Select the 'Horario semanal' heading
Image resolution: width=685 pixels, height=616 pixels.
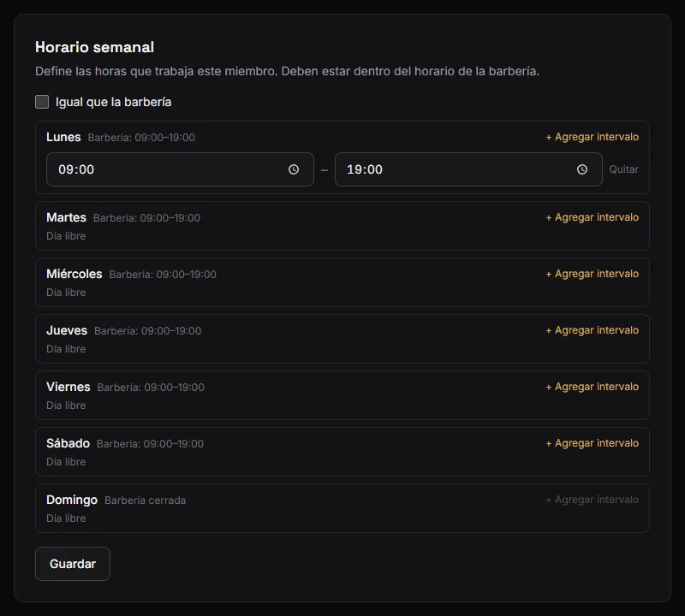coord(94,47)
